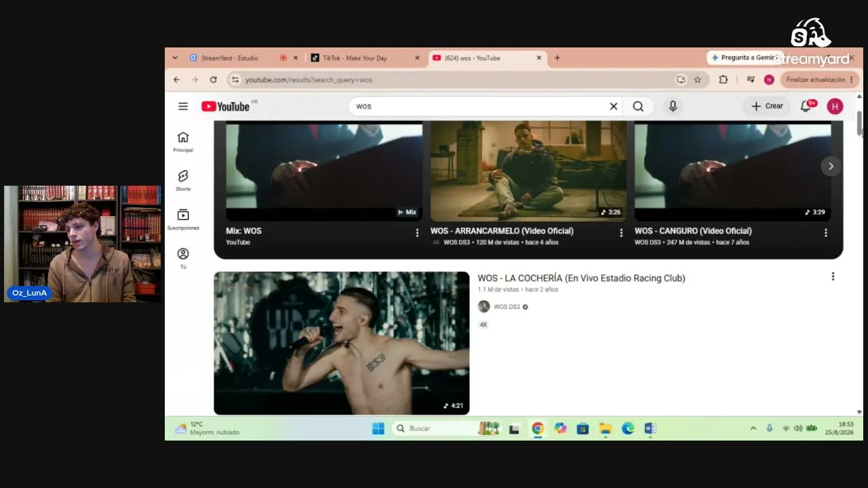Bookmark this page with the star icon
The width and height of the screenshot is (868, 488).
(x=697, y=80)
